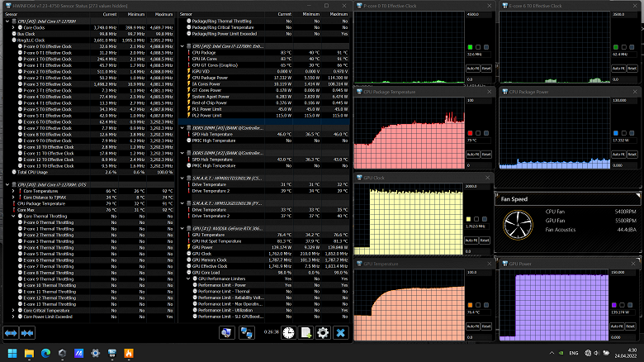Select the CPU Package Power sensor row

(264, 78)
